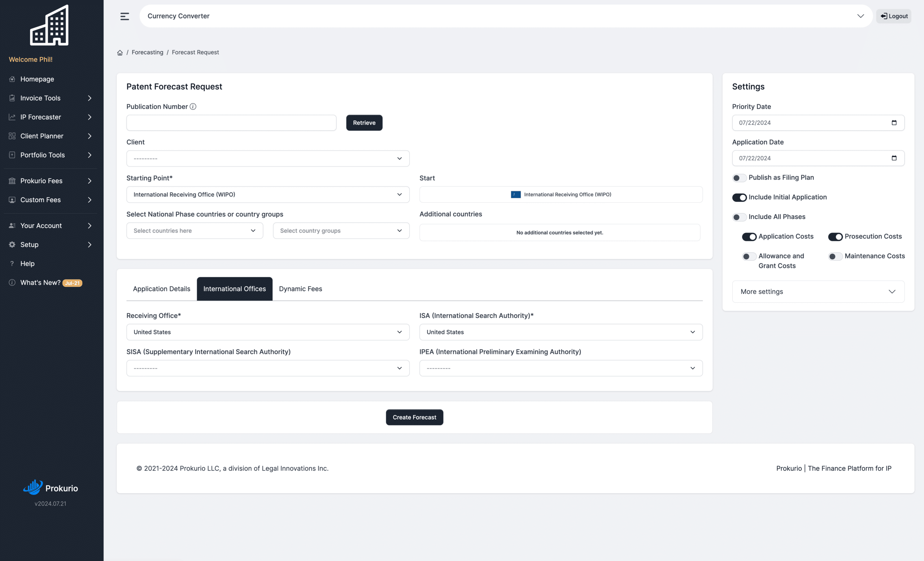Image resolution: width=924 pixels, height=561 pixels.
Task: Open Prokurio Fees in the sidebar
Action: tap(41, 181)
